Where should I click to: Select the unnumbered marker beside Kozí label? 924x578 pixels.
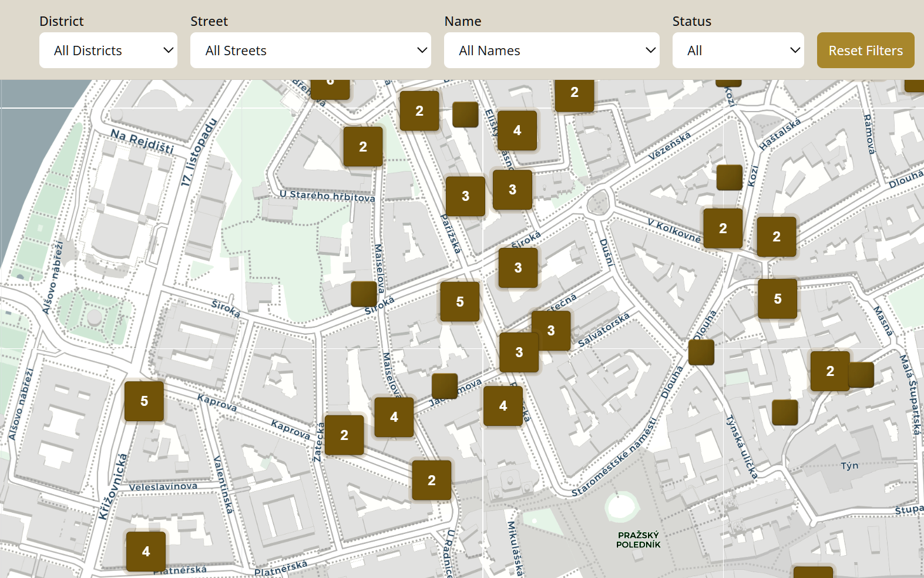[x=730, y=177]
